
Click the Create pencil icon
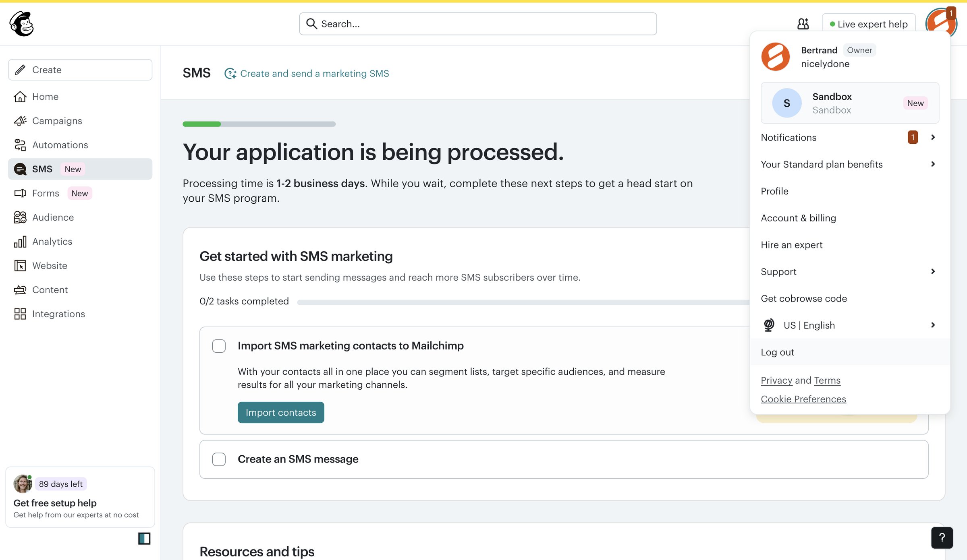click(20, 70)
